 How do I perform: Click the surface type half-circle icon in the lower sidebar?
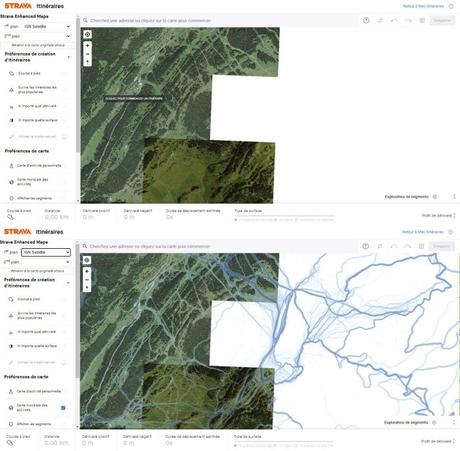click(x=11, y=346)
